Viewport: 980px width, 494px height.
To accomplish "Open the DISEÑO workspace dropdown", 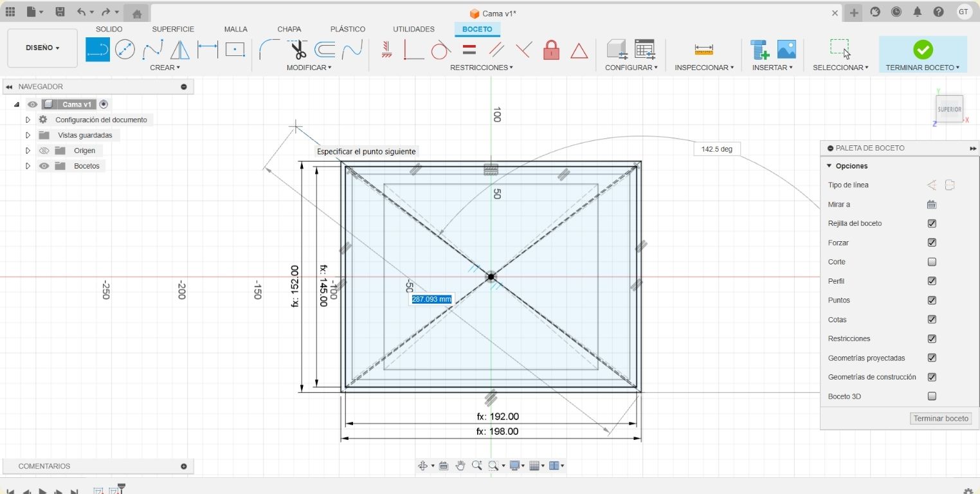I will point(42,48).
